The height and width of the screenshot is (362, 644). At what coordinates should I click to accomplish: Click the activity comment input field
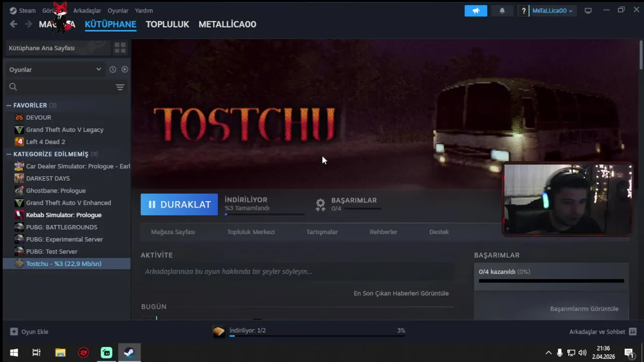point(297,271)
